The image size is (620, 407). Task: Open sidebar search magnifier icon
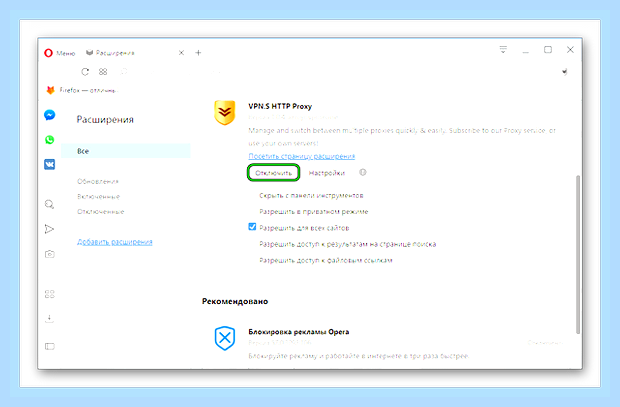(x=49, y=204)
